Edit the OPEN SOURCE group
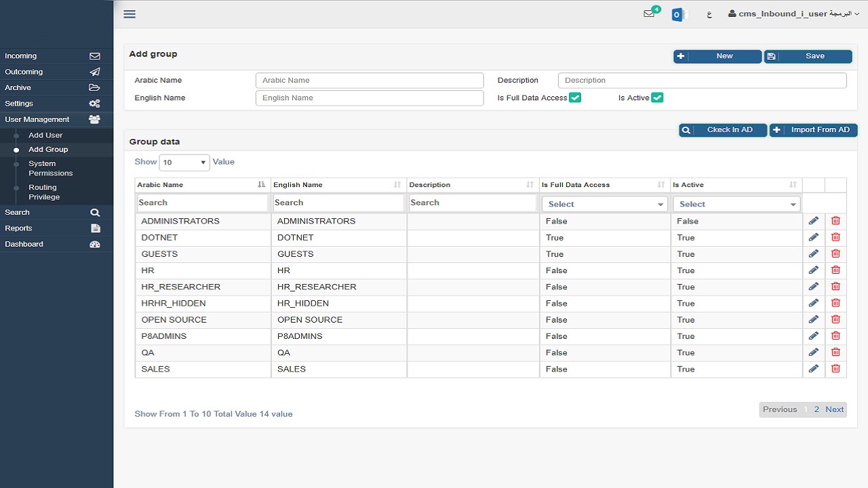868x488 pixels. point(814,319)
